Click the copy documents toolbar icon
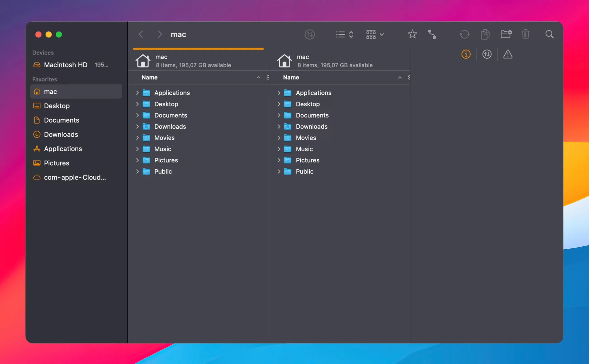The width and height of the screenshot is (589, 364). tap(485, 34)
